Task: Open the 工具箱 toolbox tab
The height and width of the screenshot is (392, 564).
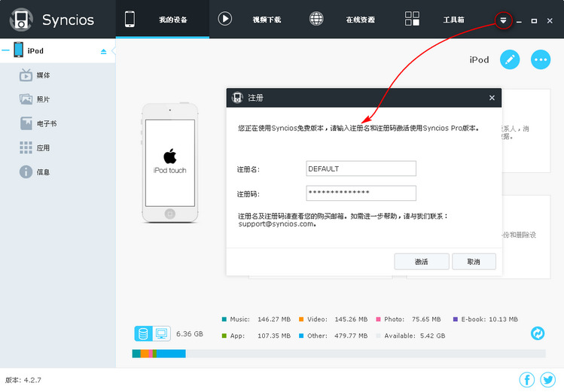Action: click(453, 20)
